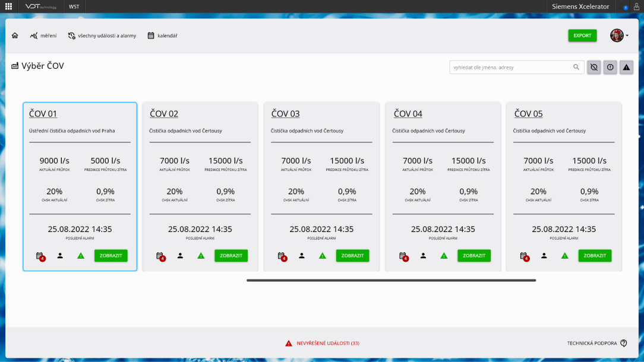The image size is (644, 362).
Task: Open všechny události a alarmy
Action: click(x=102, y=36)
